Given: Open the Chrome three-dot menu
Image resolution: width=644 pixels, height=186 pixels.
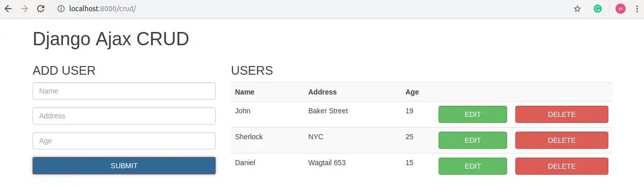Looking at the screenshot, I should click(637, 9).
